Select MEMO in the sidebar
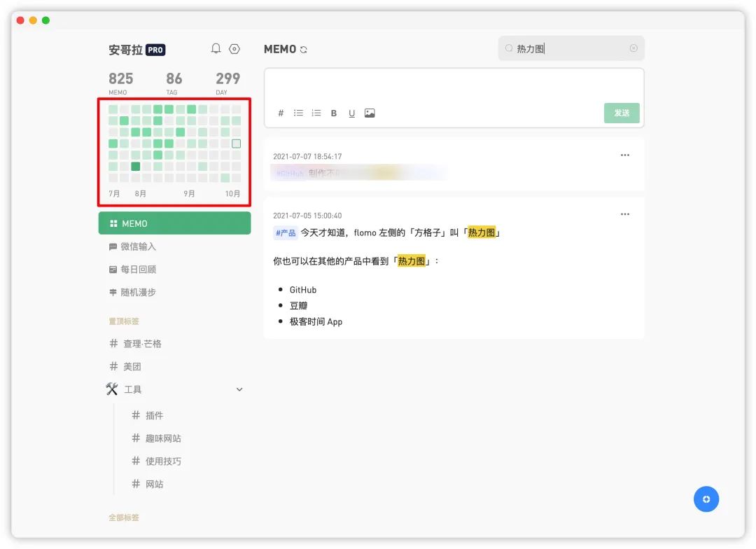Image resolution: width=756 pixels, height=549 pixels. click(174, 223)
